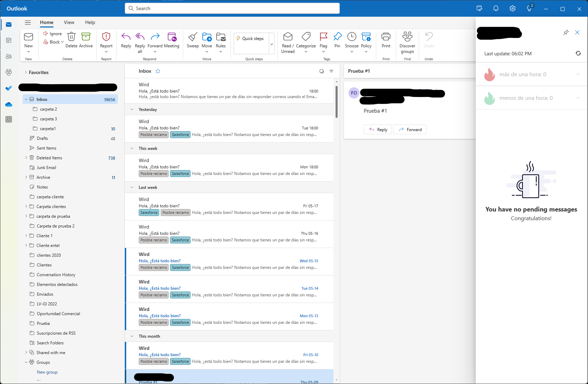588x384 pixels.
Task: Open the Block dropdown
Action: pos(62,42)
